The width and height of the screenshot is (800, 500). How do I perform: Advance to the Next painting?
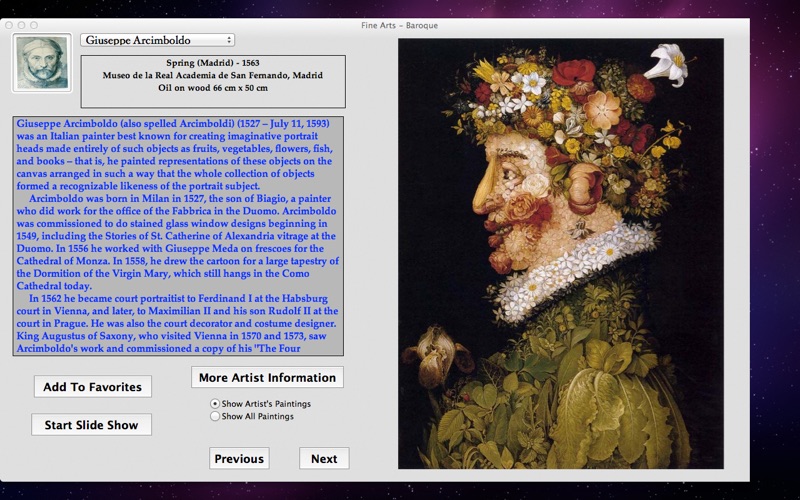(x=324, y=458)
